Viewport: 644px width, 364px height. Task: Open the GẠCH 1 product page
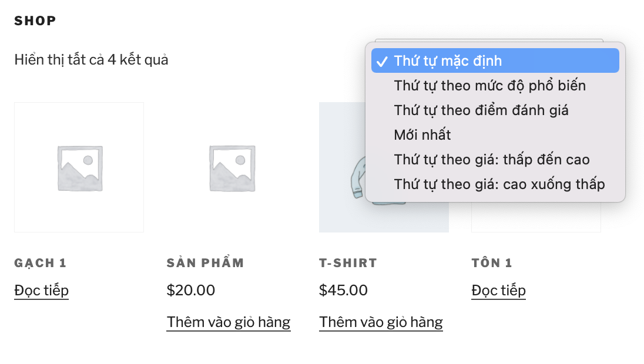click(40, 262)
